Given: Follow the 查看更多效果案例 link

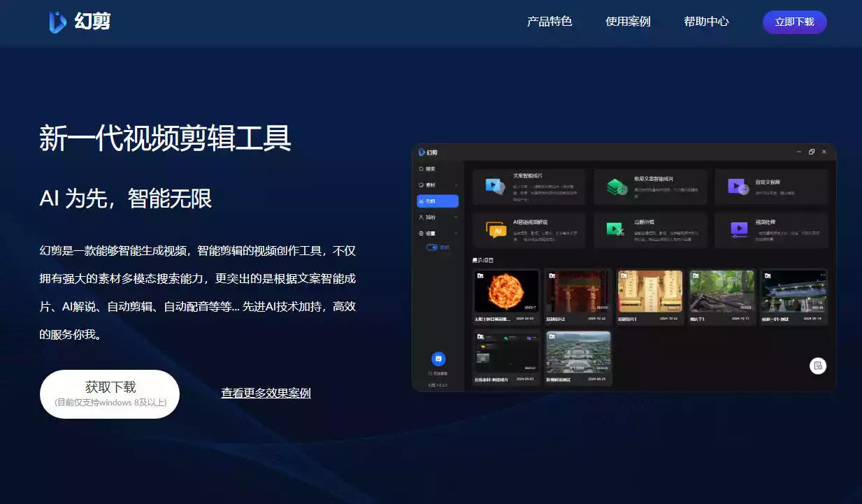Looking at the screenshot, I should (266, 393).
